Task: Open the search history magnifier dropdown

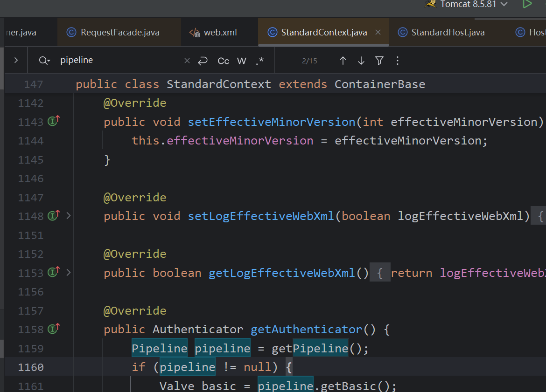Action: (x=44, y=61)
